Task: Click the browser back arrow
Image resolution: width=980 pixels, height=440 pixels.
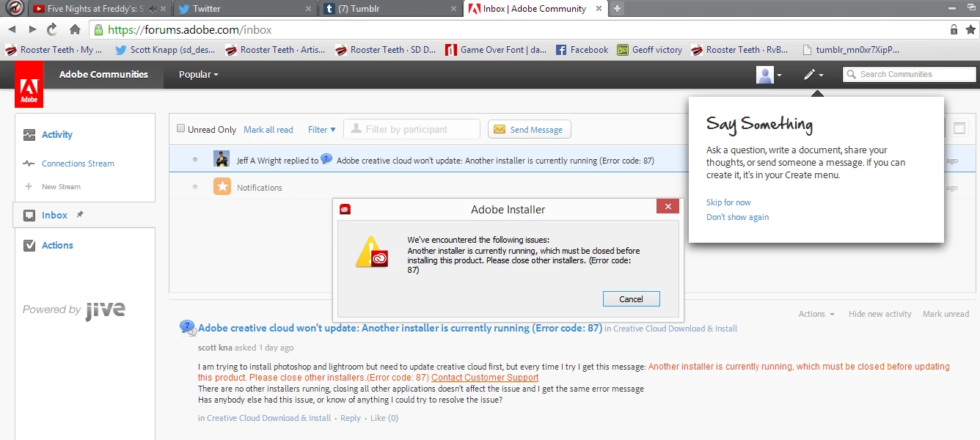Action: [x=12, y=29]
